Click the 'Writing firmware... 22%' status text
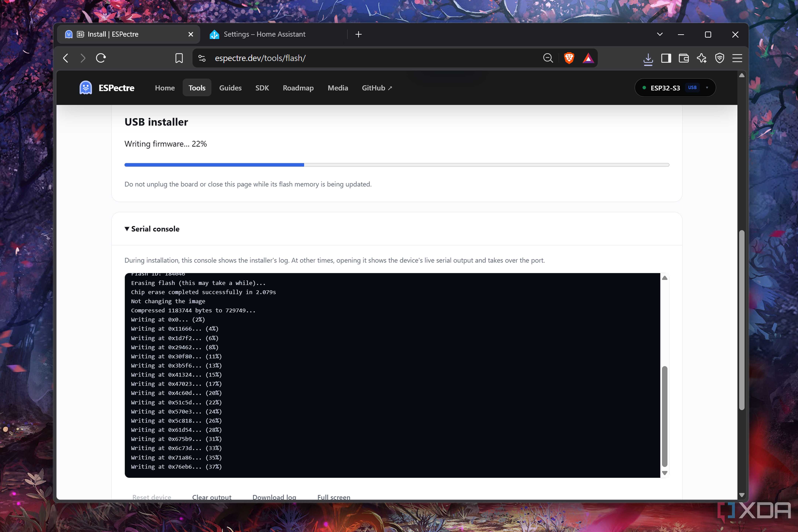This screenshot has width=798, height=532. point(166,144)
